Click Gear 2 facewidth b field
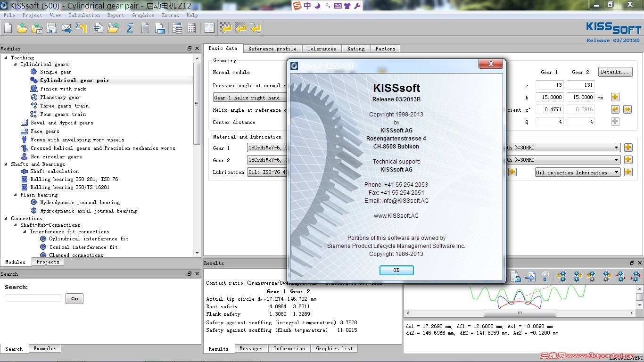Viewport: 644px width, 362px height. (x=580, y=97)
